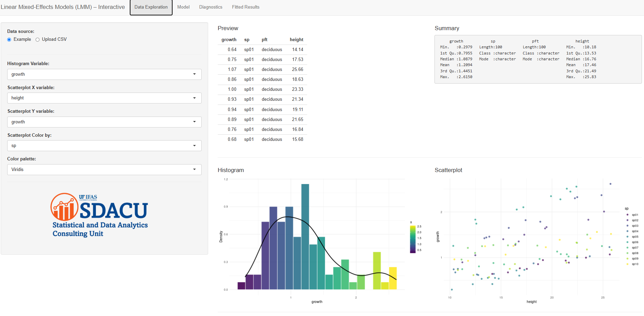The image size is (644, 316).
Task: Open the Color palette dropdown set to Viridis
Action: [x=104, y=169]
